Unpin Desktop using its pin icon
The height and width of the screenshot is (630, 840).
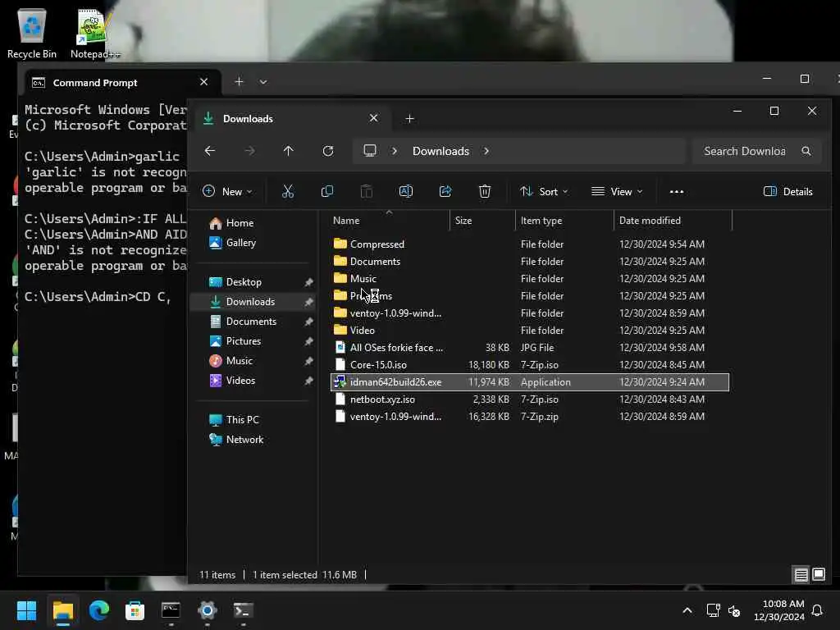[x=308, y=282]
